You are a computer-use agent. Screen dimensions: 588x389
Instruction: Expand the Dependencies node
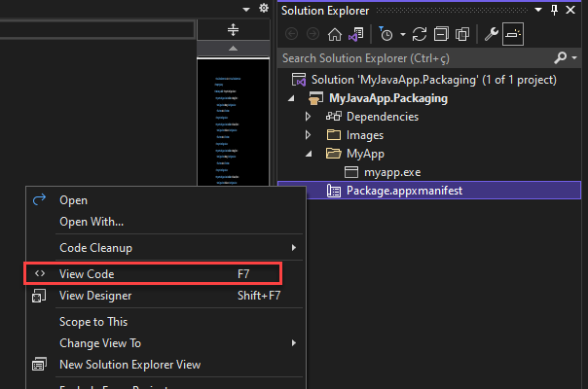tap(308, 117)
